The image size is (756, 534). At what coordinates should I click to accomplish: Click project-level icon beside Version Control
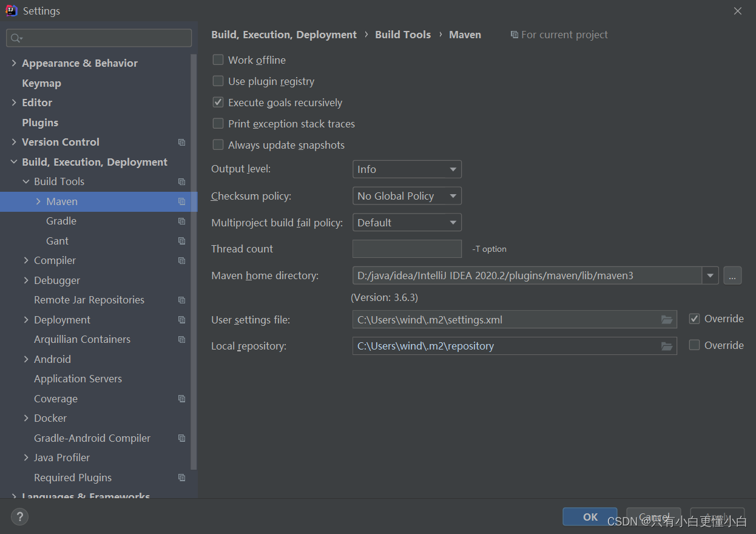click(x=181, y=142)
